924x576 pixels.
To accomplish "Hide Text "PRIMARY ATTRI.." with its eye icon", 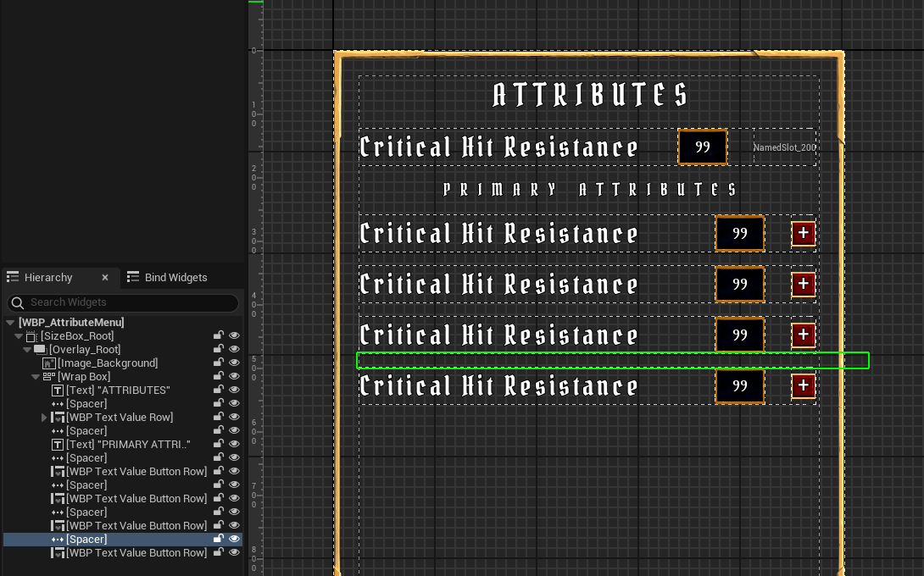I will click(234, 444).
